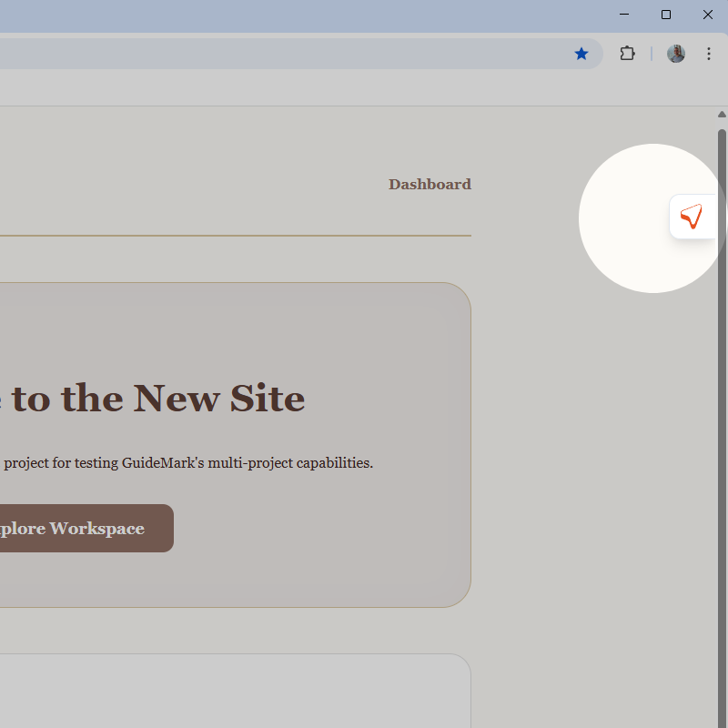Click the hero card background above the heading
The height and width of the screenshot is (728, 728).
point(227,328)
